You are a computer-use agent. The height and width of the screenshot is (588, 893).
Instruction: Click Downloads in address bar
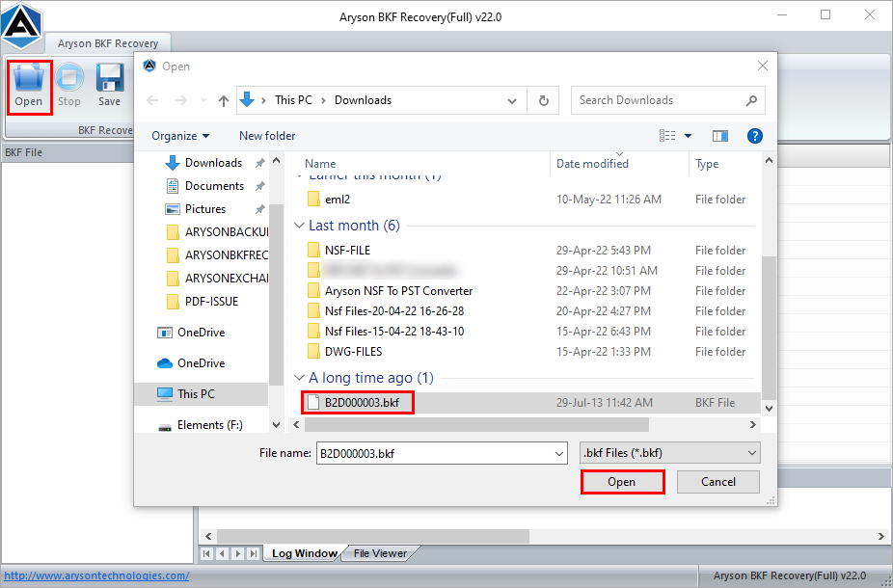[x=363, y=100]
